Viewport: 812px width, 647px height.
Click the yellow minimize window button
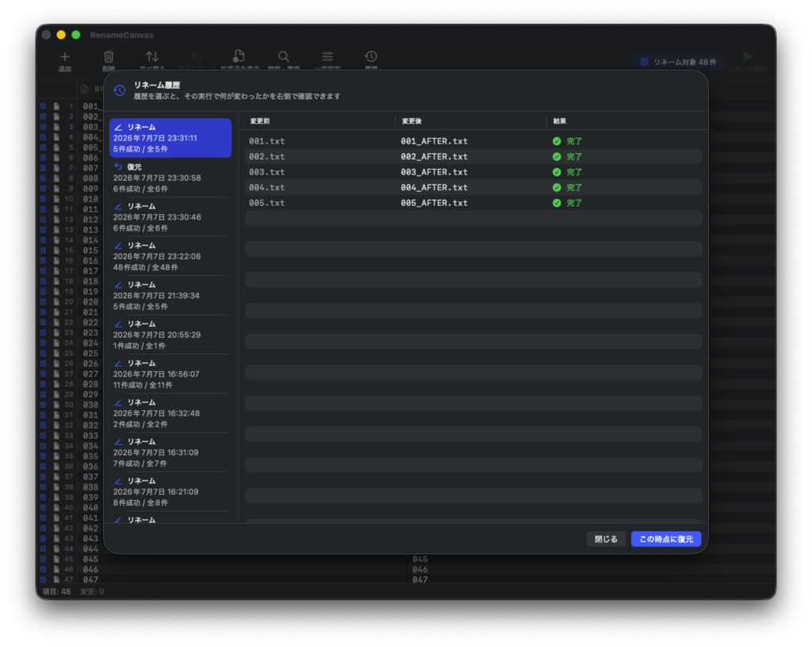61,35
